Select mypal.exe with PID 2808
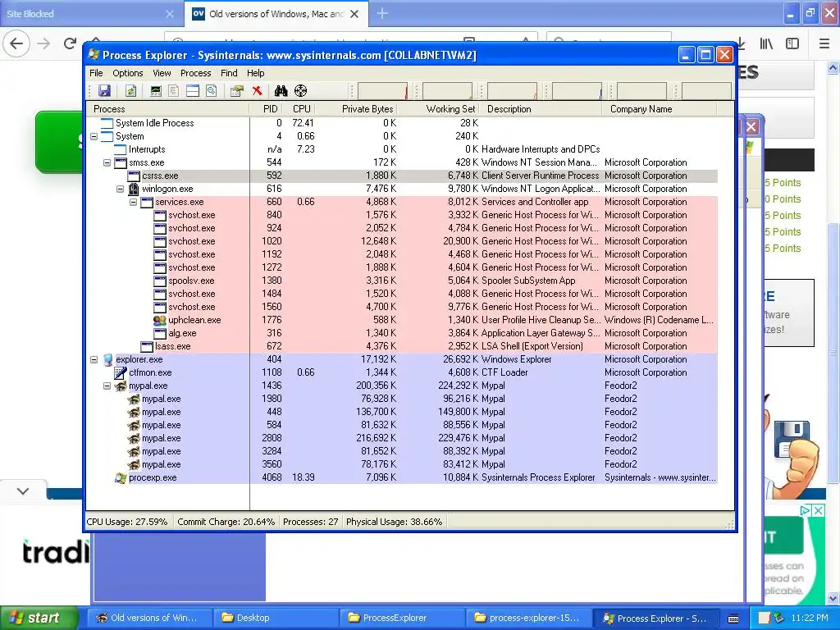Screen dimensions: 840x630 tap(402, 438)
